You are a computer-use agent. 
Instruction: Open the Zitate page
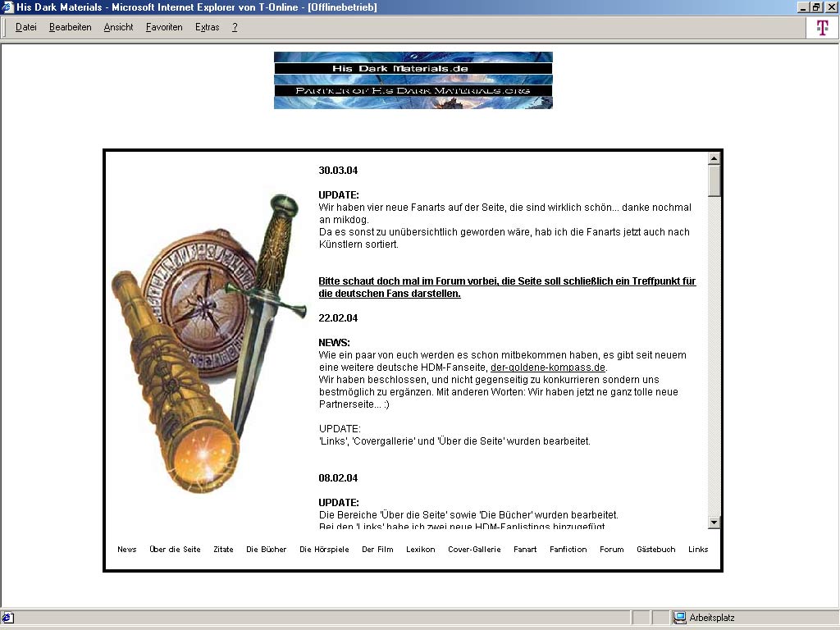click(x=223, y=549)
